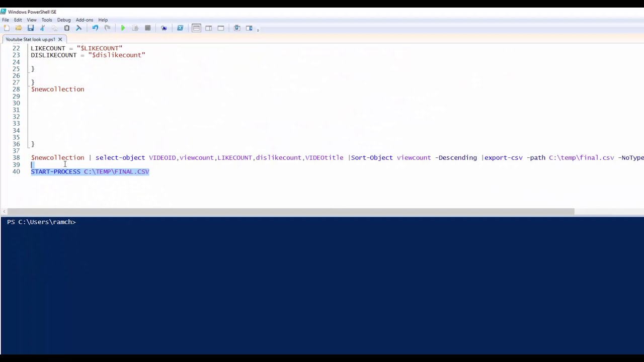Click the PS C:\Users\ramch> console prompt

click(41, 222)
